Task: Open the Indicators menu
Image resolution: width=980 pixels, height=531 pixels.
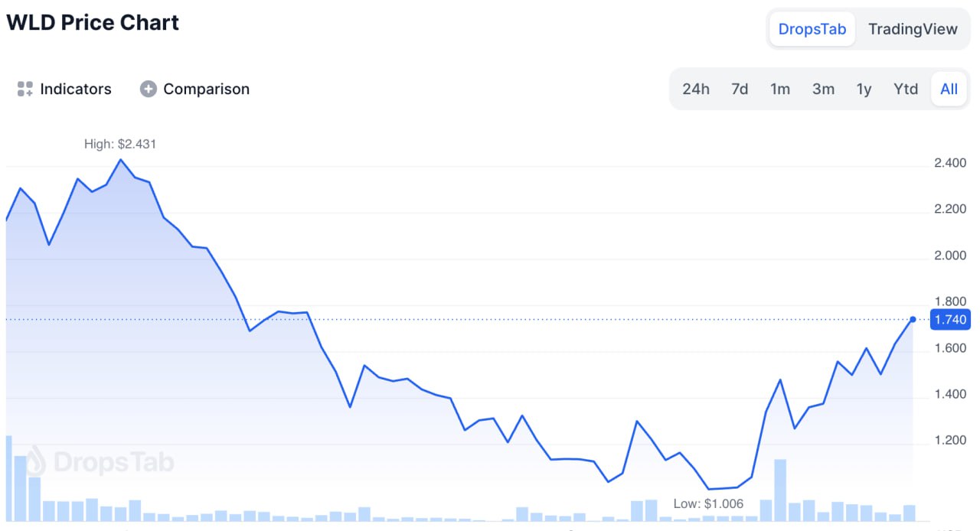Action: click(x=64, y=89)
